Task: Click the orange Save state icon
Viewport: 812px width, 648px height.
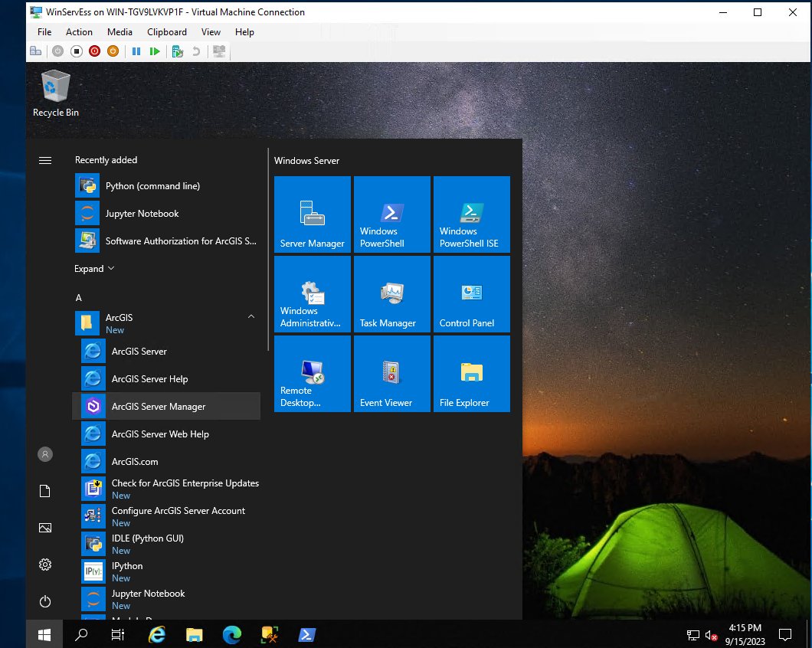Action: [113, 51]
